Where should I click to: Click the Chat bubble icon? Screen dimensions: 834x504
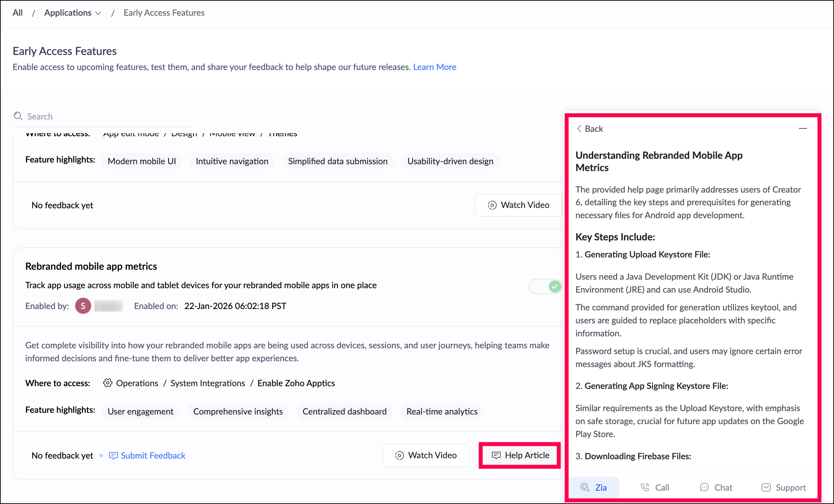point(704,487)
